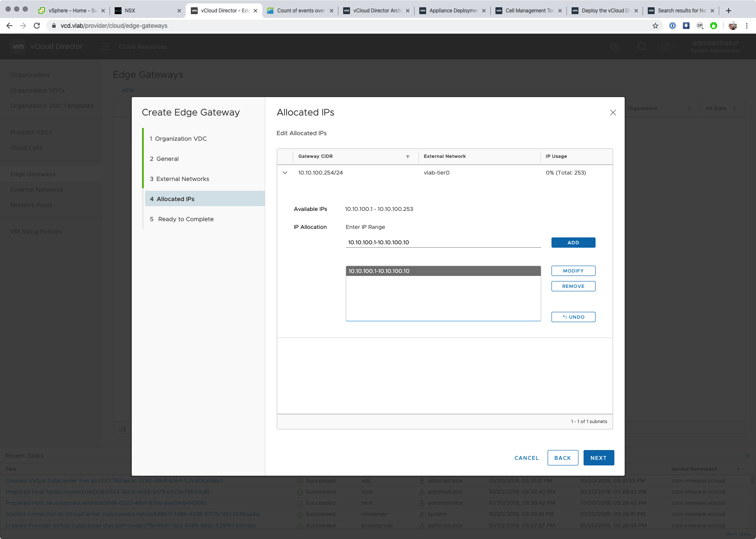Screen dimensions: 756x539
Task: Open Organizations in the left sidebar
Action: (x=30, y=75)
